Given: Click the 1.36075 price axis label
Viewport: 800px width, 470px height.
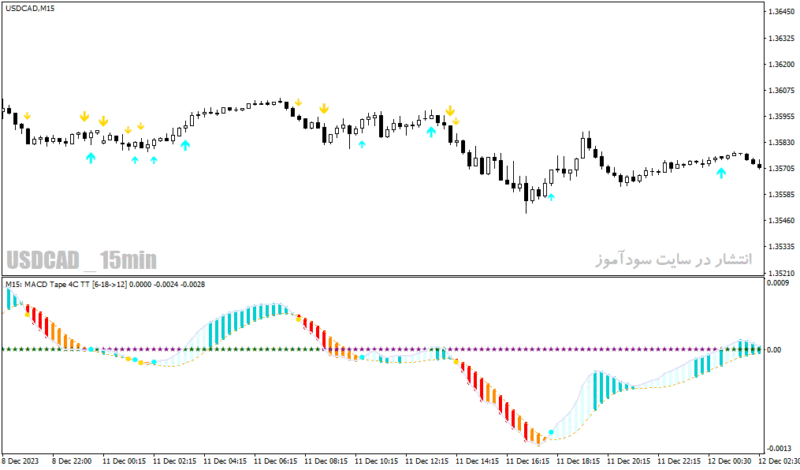Looking at the screenshot, I should (x=781, y=90).
